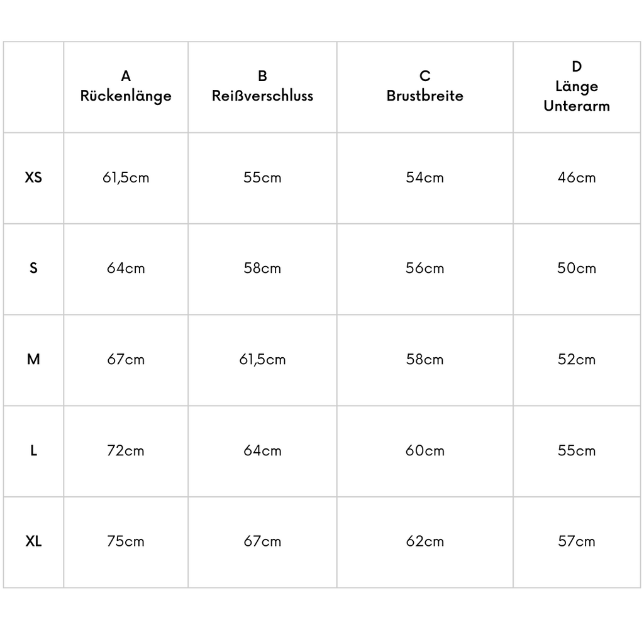This screenshot has width=644, height=644.
Task: Select the M Unterarm value 52cm
Action: pyautogui.click(x=577, y=359)
